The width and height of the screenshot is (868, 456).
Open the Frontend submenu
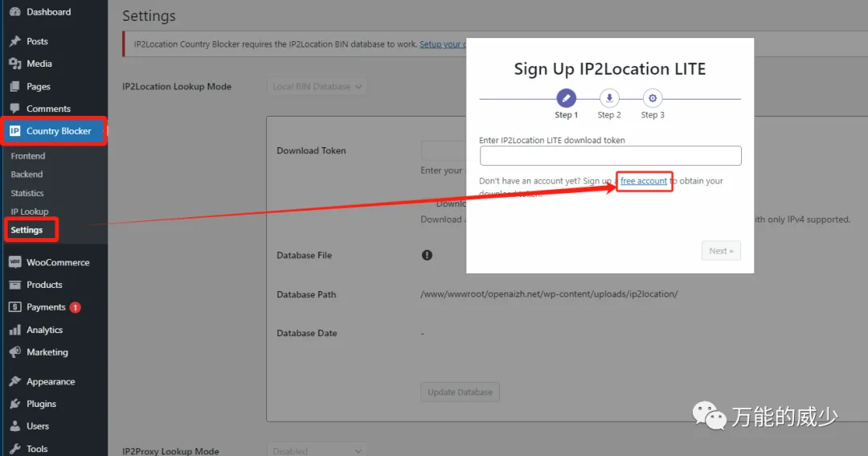coord(27,156)
